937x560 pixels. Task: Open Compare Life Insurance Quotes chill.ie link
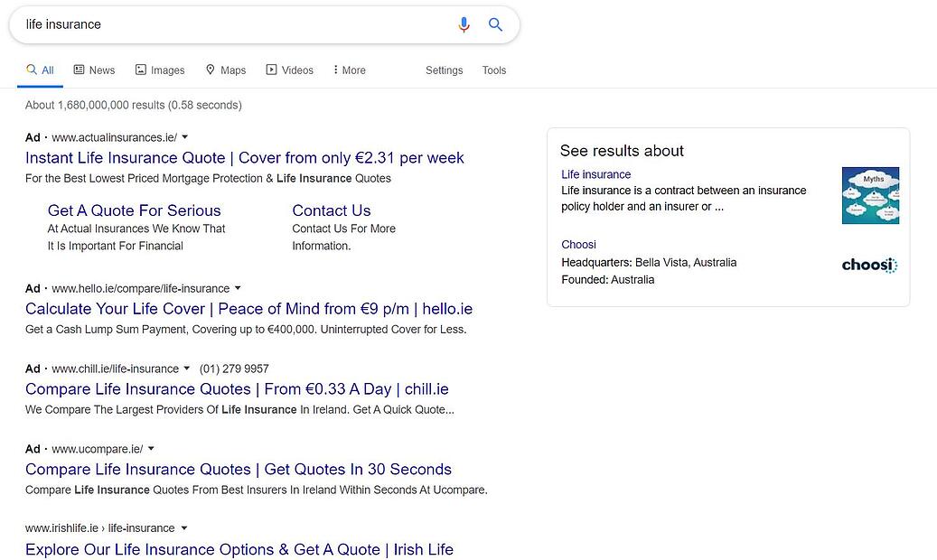pos(237,389)
